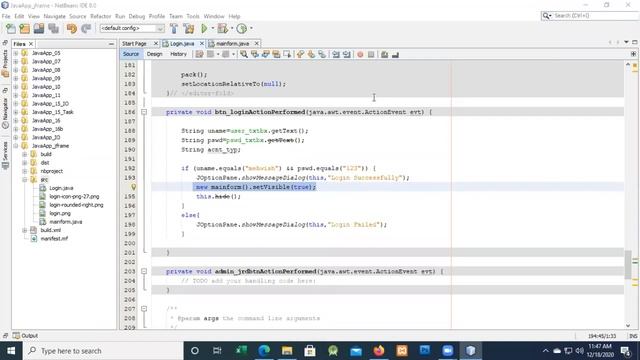Expand the nbproject folder node
The image size is (640, 360).
click(x=24, y=171)
